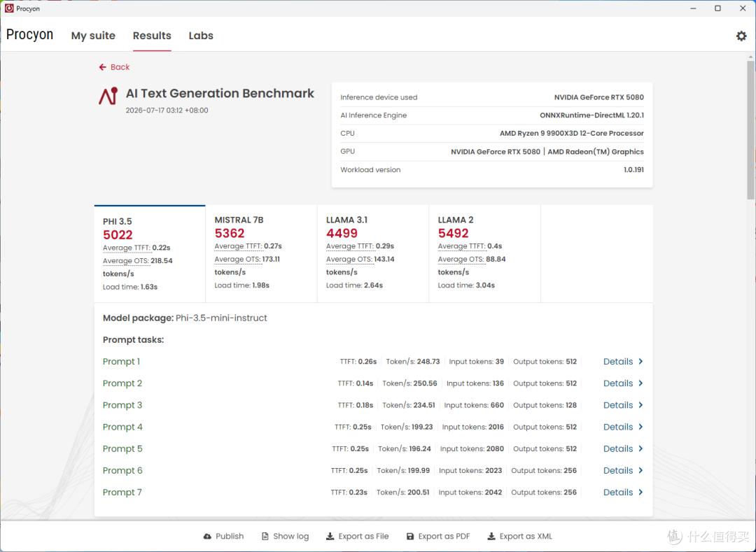Go to the Labs tab

coord(201,36)
